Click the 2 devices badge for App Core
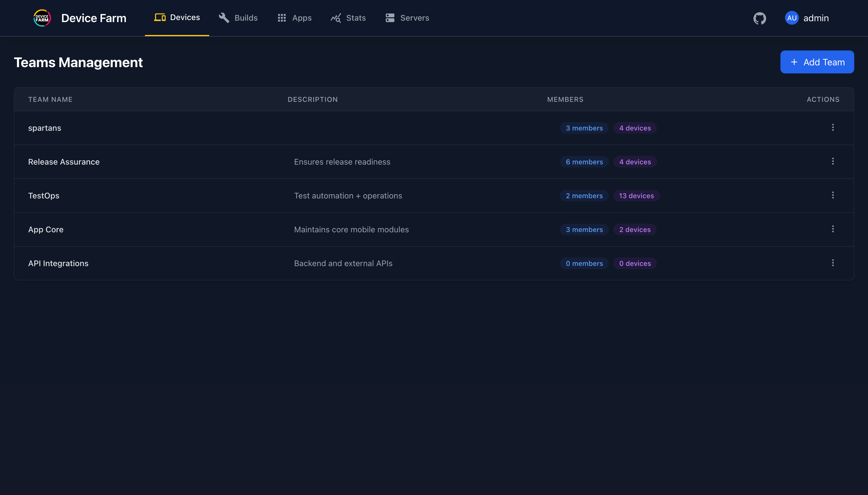The image size is (868, 495). tap(635, 229)
